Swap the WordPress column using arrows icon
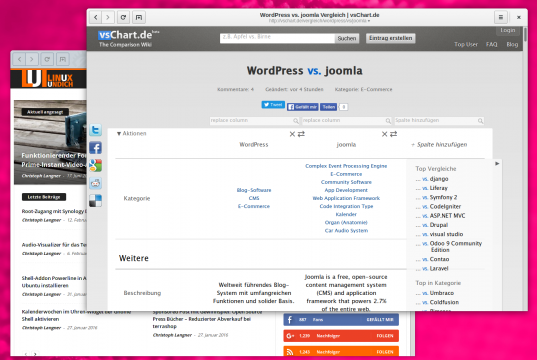 point(301,134)
